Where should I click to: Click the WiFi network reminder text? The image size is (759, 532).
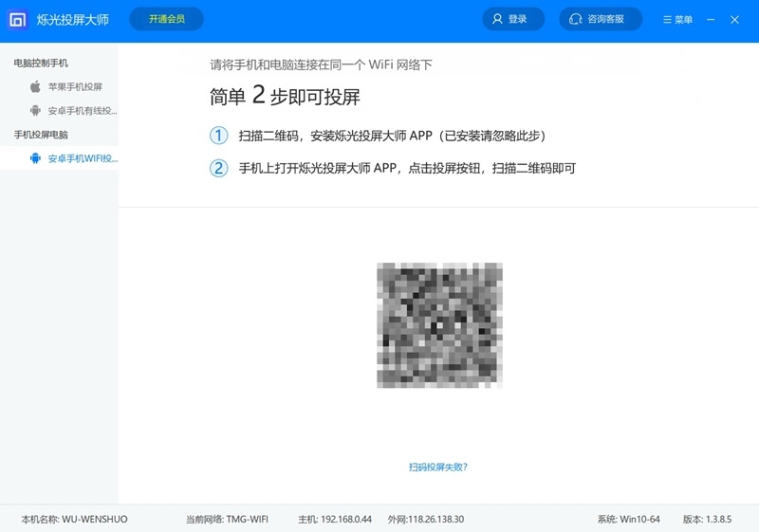(321, 64)
